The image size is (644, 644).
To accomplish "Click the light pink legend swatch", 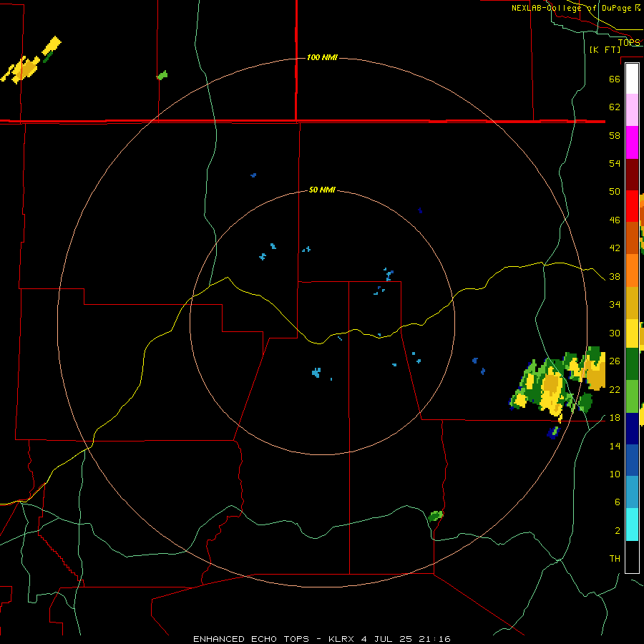I will (632, 110).
